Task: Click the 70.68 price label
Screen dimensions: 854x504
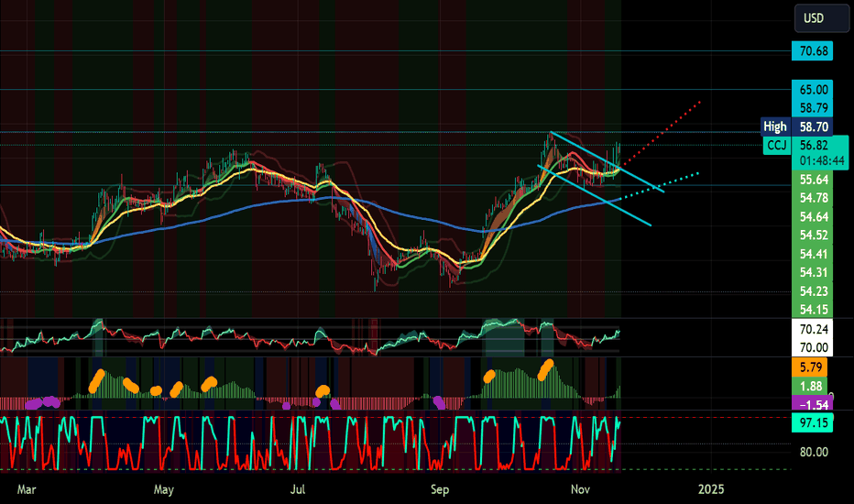Action: pos(812,51)
